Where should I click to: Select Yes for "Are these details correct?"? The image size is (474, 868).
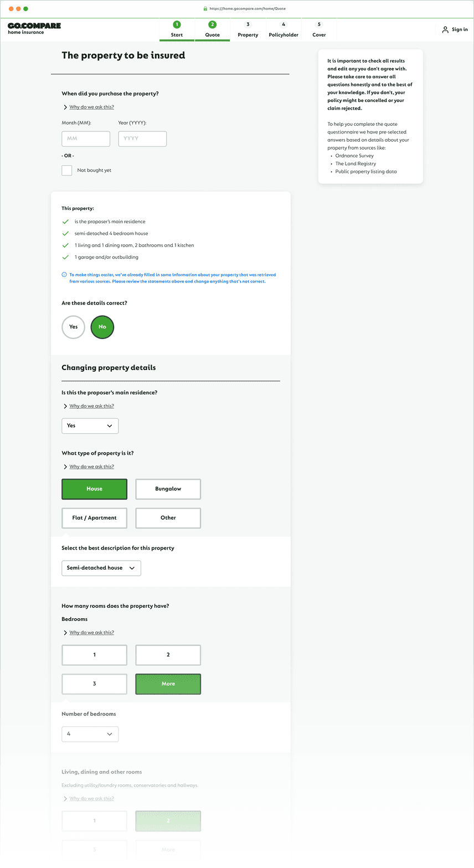73,327
